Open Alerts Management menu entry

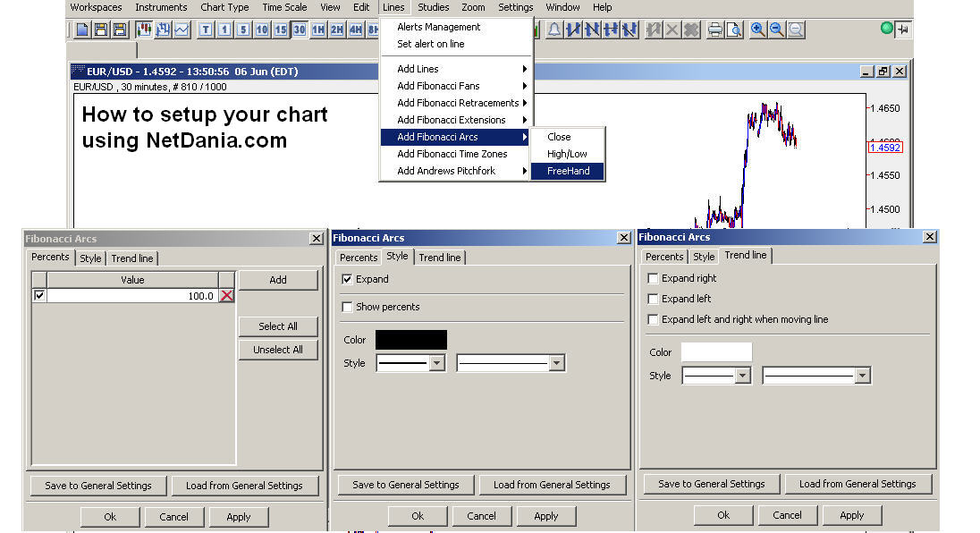click(x=456, y=27)
